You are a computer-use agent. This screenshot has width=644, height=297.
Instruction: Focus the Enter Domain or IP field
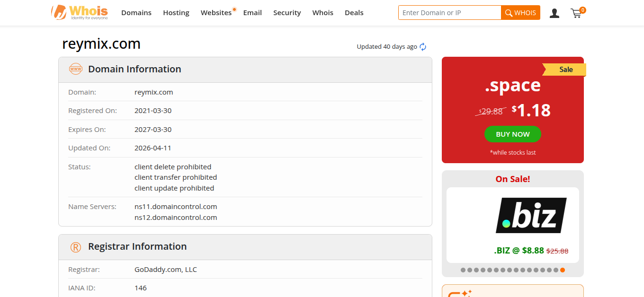click(x=449, y=13)
